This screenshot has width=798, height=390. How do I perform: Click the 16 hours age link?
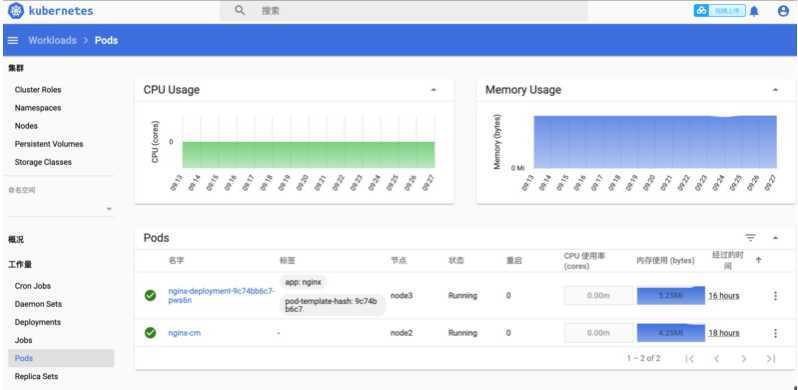tap(724, 295)
